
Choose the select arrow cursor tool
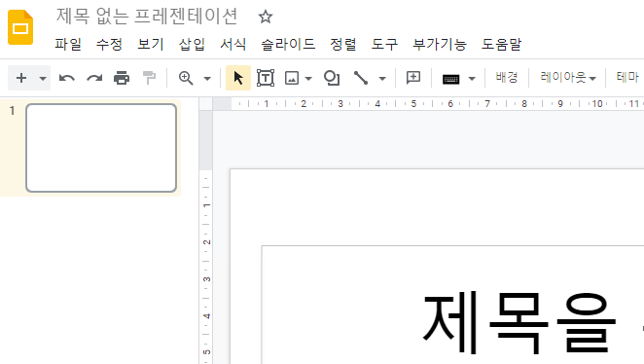[x=238, y=78]
